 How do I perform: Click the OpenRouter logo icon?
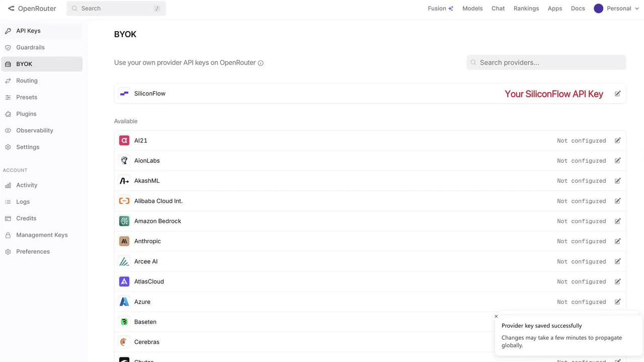(x=11, y=9)
